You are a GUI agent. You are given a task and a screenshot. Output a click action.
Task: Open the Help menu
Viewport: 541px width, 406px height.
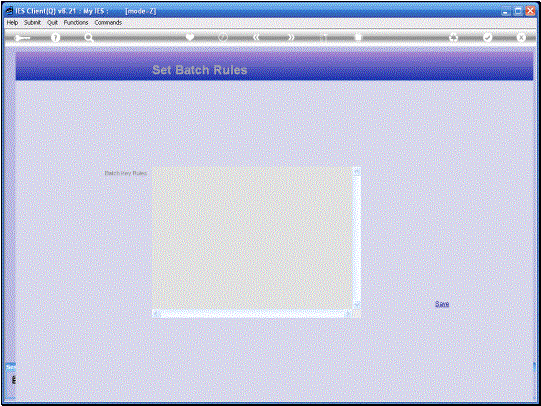(x=12, y=22)
